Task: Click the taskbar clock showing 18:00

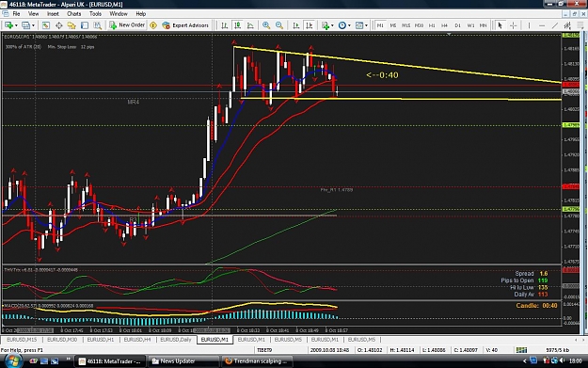Action: (575, 361)
